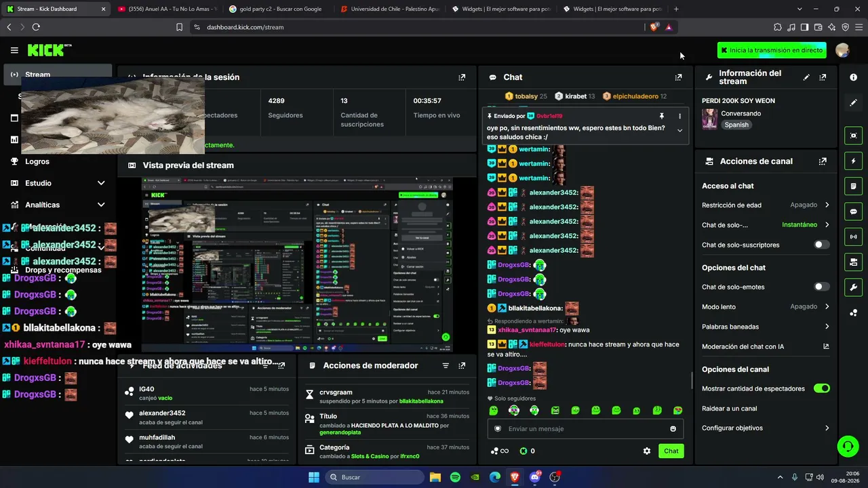Image resolution: width=868 pixels, height=488 pixels.
Task: Click the Slots & Casino category text
Action: coord(370,456)
